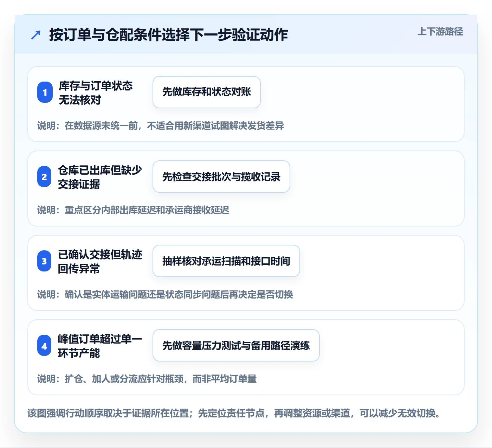Choose the 抽样核对承运扫描和接口时间 action button
The image size is (492, 448).
(x=226, y=261)
